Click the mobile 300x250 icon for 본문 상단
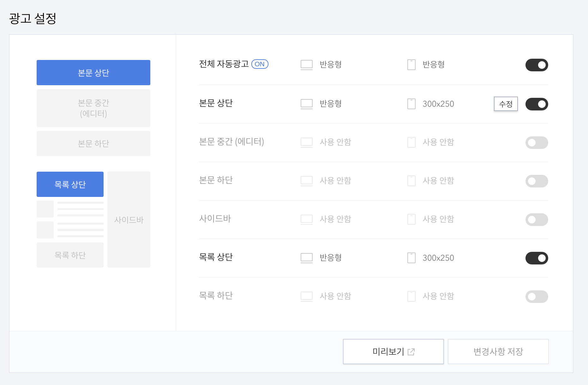This screenshot has width=588, height=385. point(411,104)
